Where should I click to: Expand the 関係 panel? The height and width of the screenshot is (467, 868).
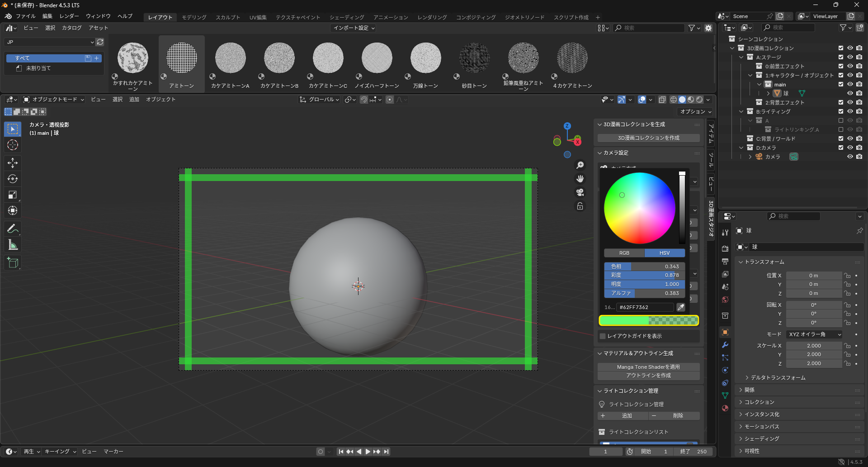pos(750,390)
